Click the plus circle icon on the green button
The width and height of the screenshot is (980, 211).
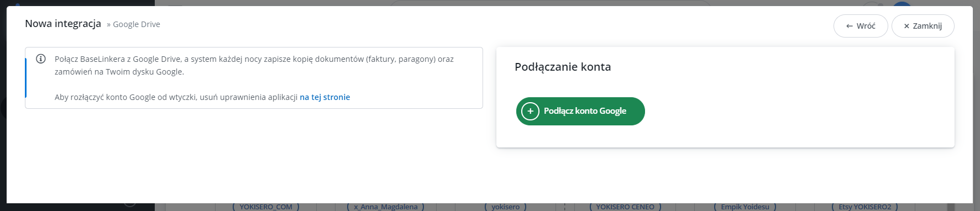(530, 111)
